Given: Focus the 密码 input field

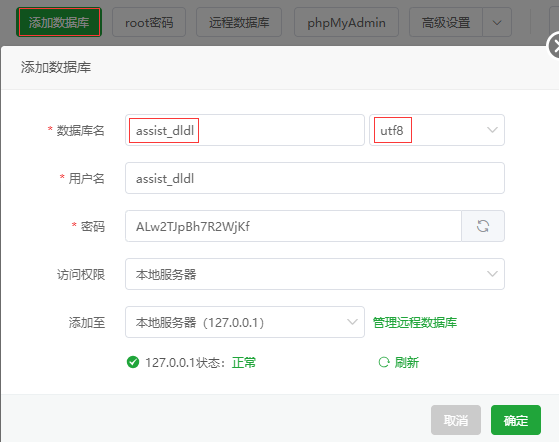Looking at the screenshot, I should pyautogui.click(x=293, y=226).
